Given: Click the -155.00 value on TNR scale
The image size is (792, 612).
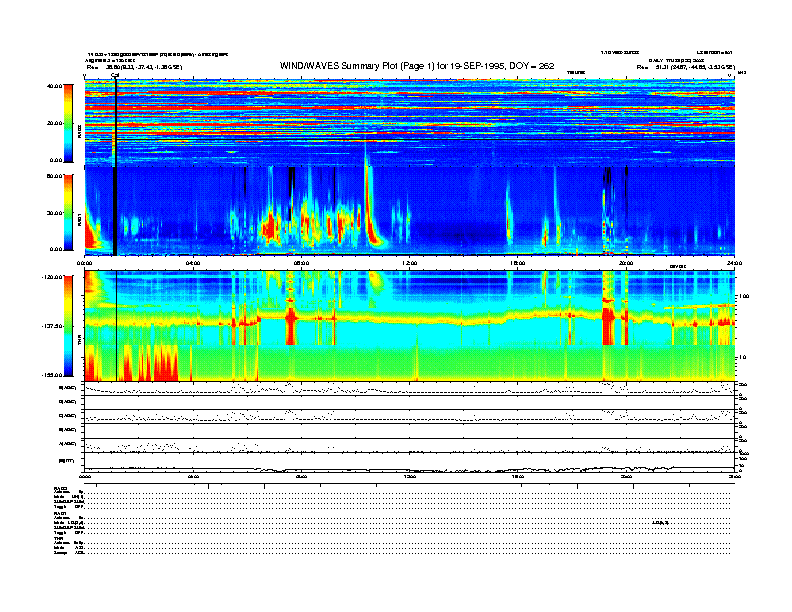Looking at the screenshot, I should point(52,375).
